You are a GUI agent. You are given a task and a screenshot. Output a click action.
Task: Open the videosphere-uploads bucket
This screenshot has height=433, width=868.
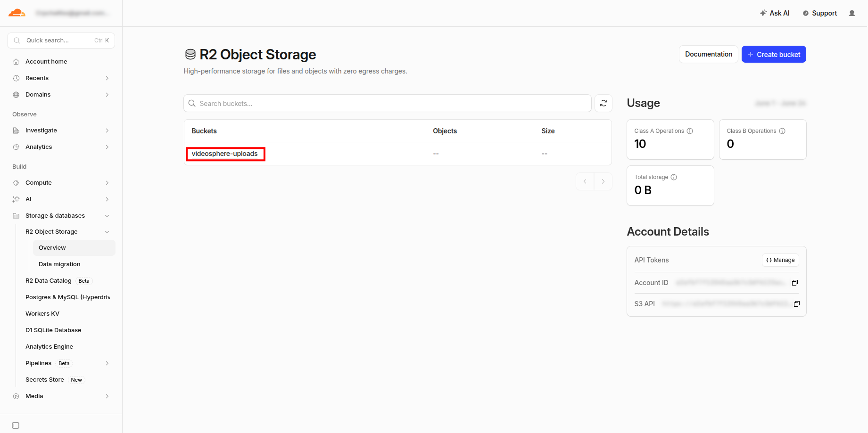point(225,154)
